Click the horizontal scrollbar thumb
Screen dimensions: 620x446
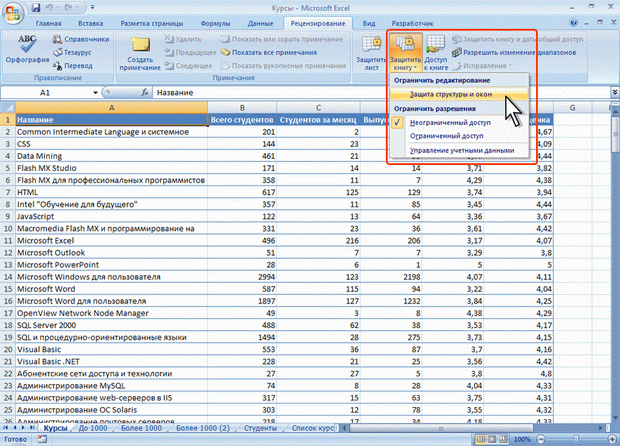click(441, 428)
